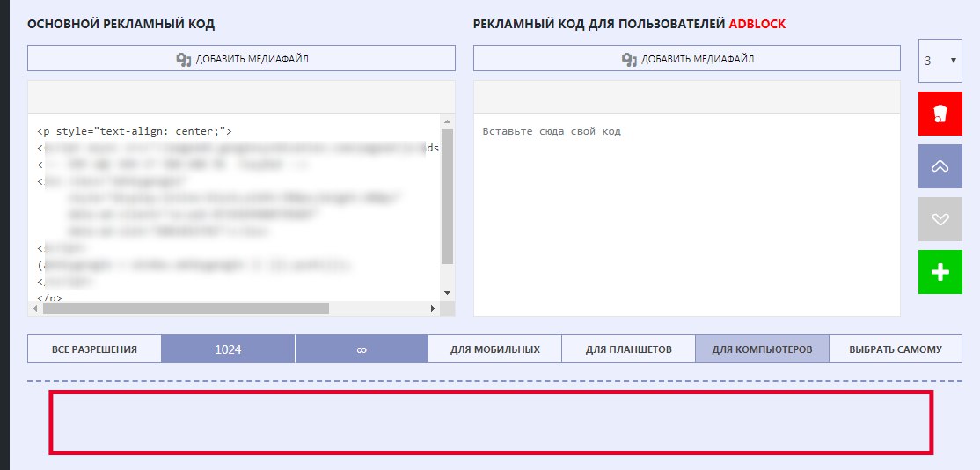This screenshot has width=980, height=470.
Task: Click the scroll left arrow in code editor
Action: (36, 308)
